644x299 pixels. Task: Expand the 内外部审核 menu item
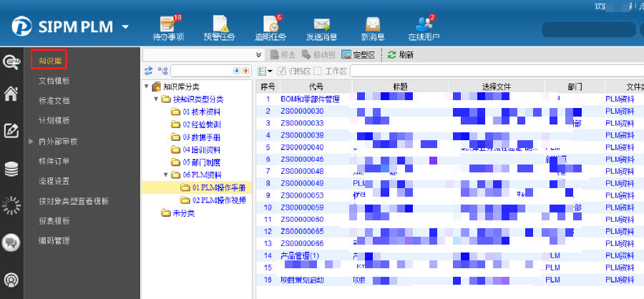click(31, 142)
